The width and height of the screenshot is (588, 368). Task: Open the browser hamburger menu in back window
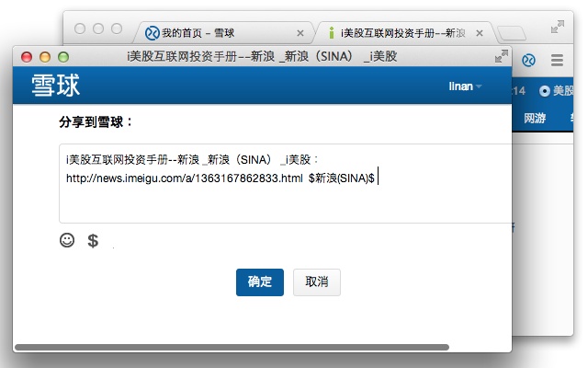(x=558, y=60)
